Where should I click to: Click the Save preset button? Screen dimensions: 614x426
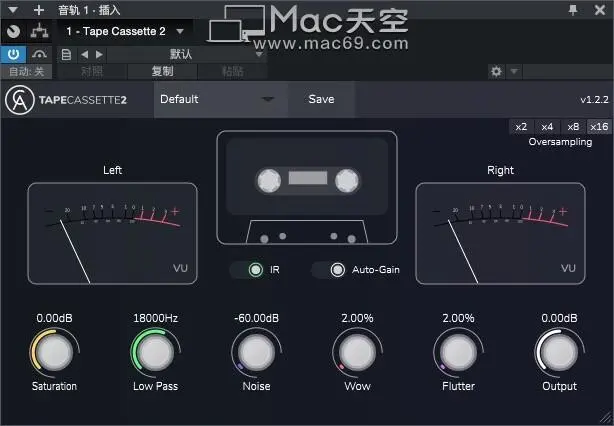[x=321, y=99]
